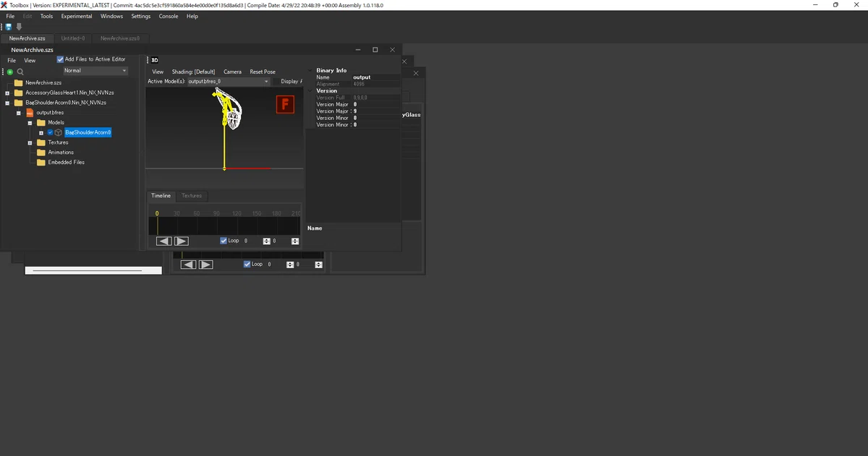The width and height of the screenshot is (868, 456).
Task: Expand AccessoryGlassHeart1.Nin_NX_NVN.zs tree node
Action: point(7,93)
